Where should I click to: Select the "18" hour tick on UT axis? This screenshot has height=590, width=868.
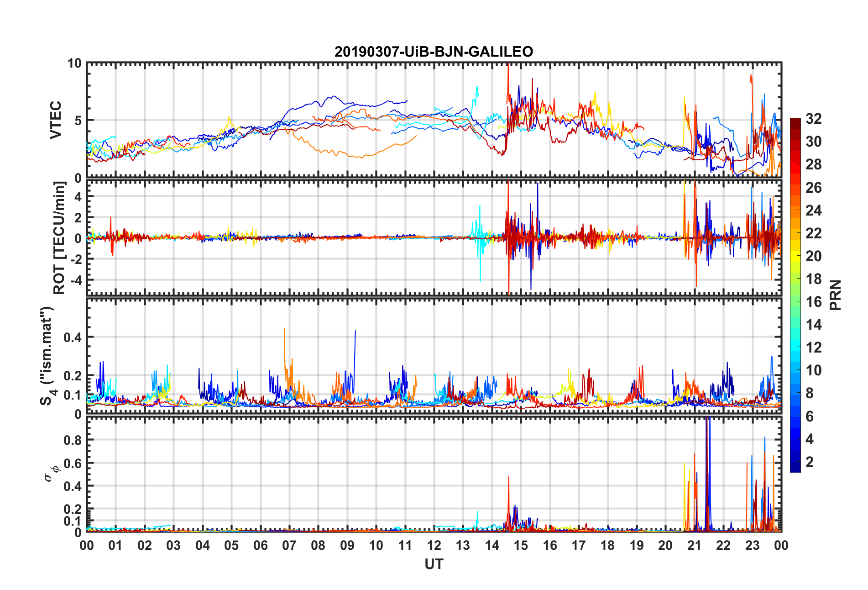coord(607,545)
